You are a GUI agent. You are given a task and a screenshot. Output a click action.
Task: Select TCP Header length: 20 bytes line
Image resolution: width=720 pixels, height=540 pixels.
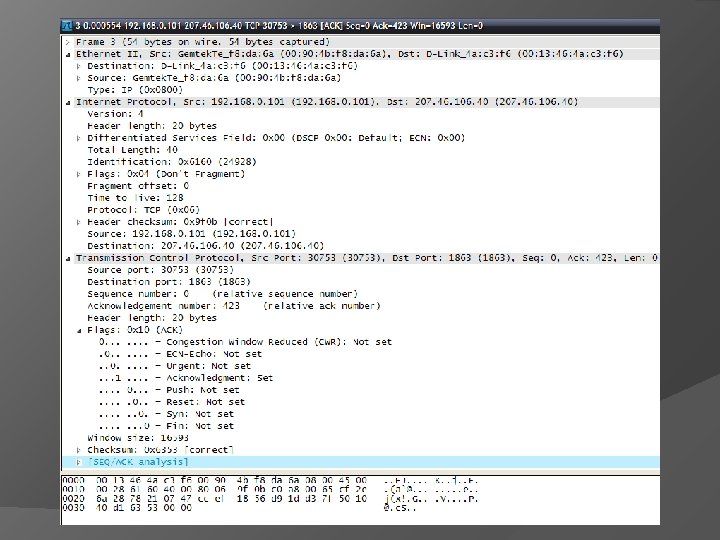[152, 318]
